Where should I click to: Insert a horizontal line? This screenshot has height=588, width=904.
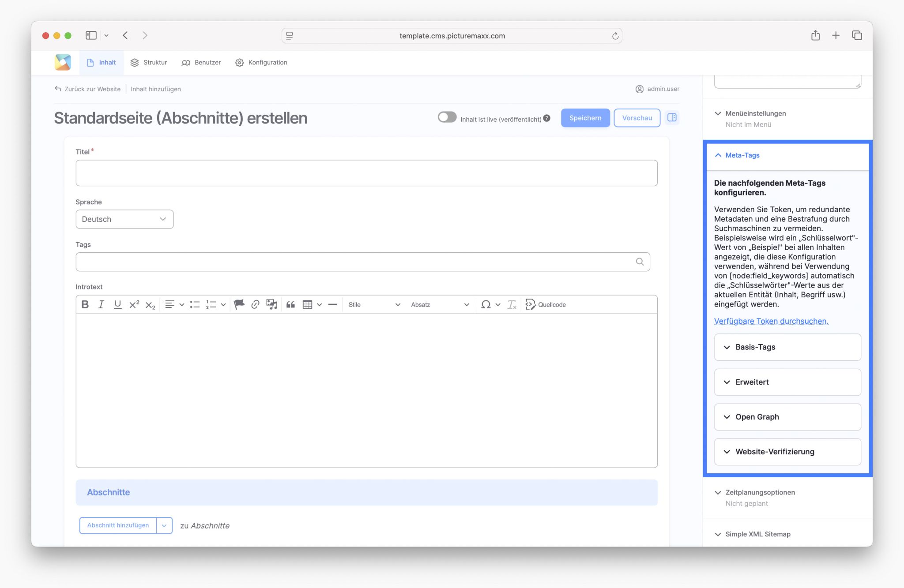(333, 304)
